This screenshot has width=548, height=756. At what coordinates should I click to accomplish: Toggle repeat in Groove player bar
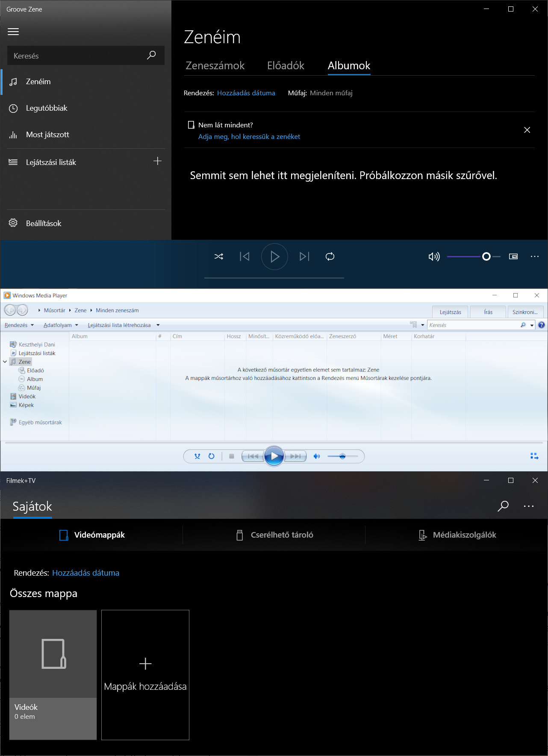click(330, 256)
